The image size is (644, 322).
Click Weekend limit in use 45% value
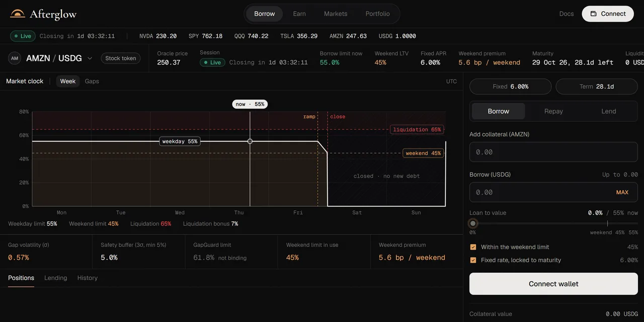292,258
